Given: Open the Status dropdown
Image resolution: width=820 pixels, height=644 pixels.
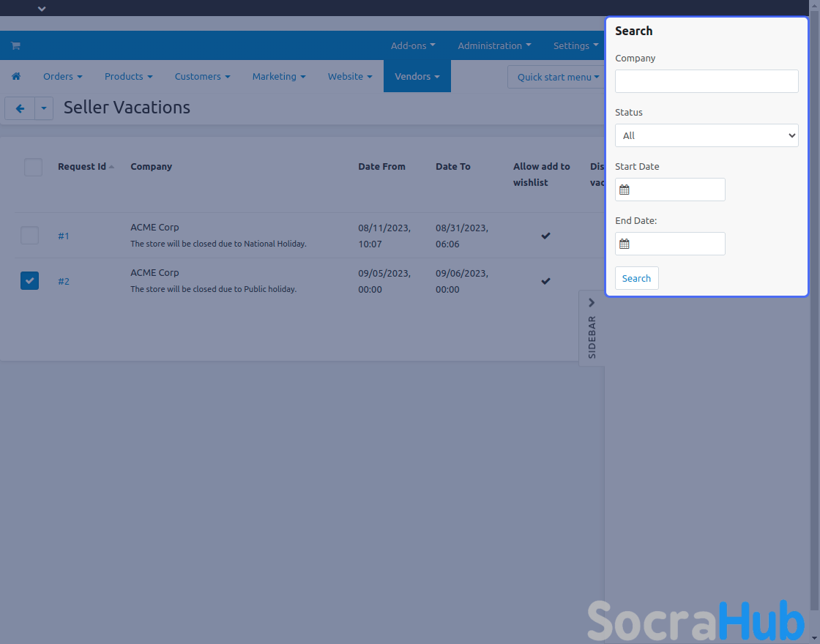Looking at the screenshot, I should [x=707, y=135].
